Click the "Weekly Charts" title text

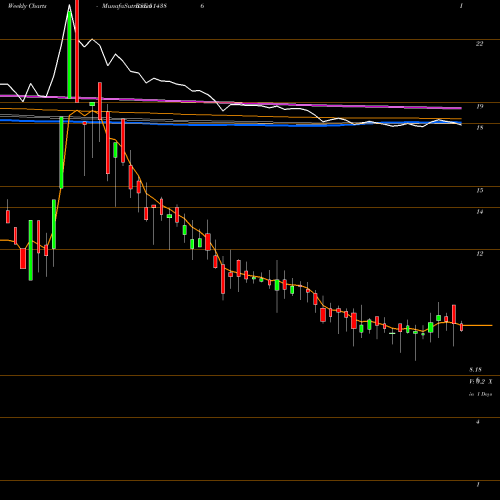point(27,6)
